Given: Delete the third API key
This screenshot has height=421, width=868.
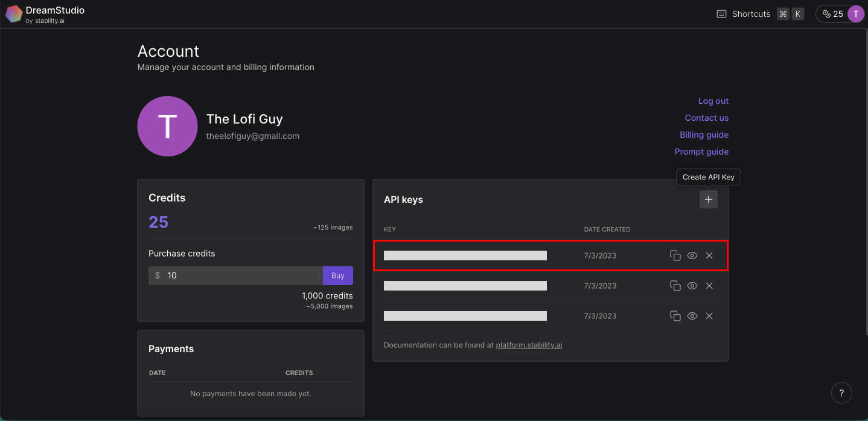Looking at the screenshot, I should pyautogui.click(x=709, y=316).
